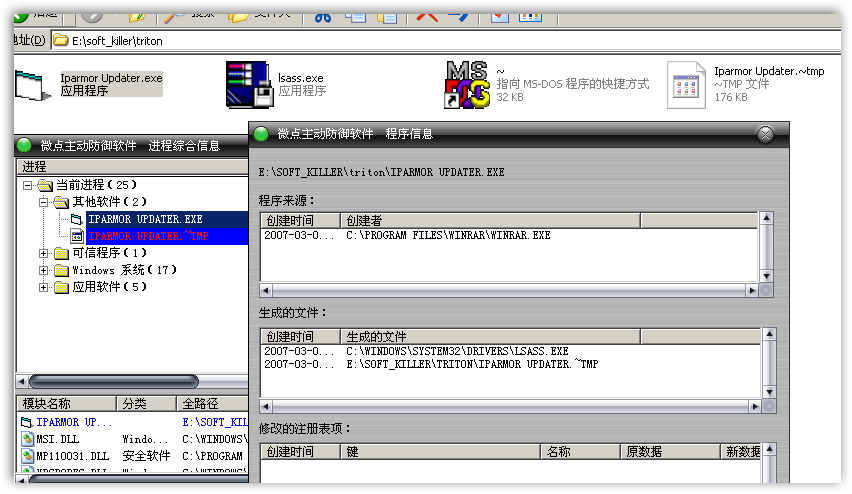Click the icon beside IPARMOR UPDATER.EXE tree entry
The width and height of the screenshot is (852, 494).
pyautogui.click(x=77, y=219)
